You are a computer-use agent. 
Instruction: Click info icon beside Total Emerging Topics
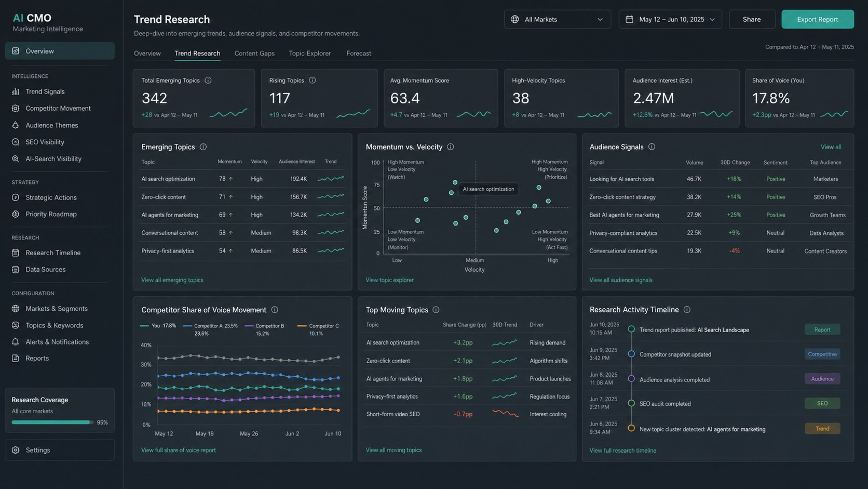click(x=208, y=81)
